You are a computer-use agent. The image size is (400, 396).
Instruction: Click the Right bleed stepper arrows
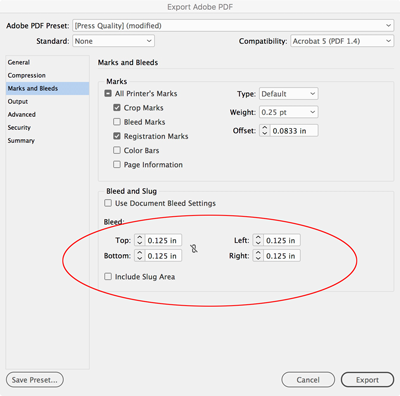pos(258,256)
